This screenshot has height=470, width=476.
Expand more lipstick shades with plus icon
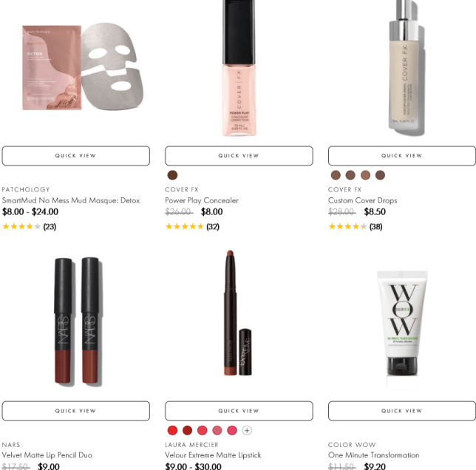tap(247, 430)
